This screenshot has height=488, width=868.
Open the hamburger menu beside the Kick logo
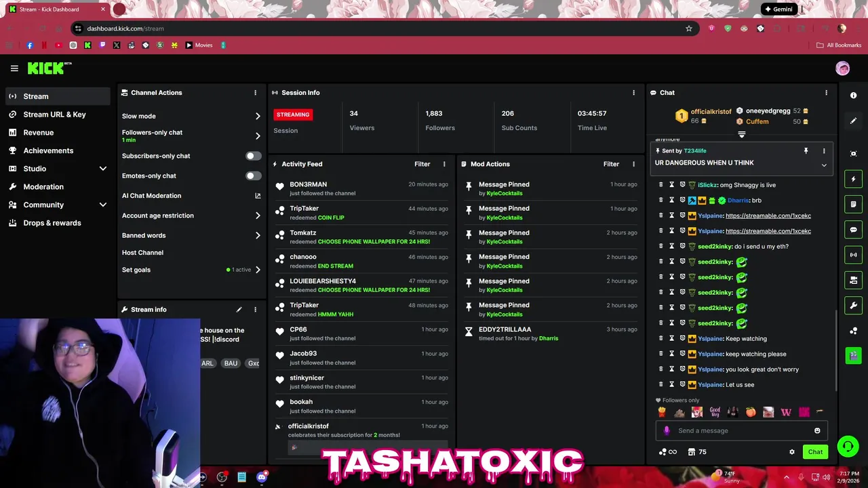[x=14, y=68]
